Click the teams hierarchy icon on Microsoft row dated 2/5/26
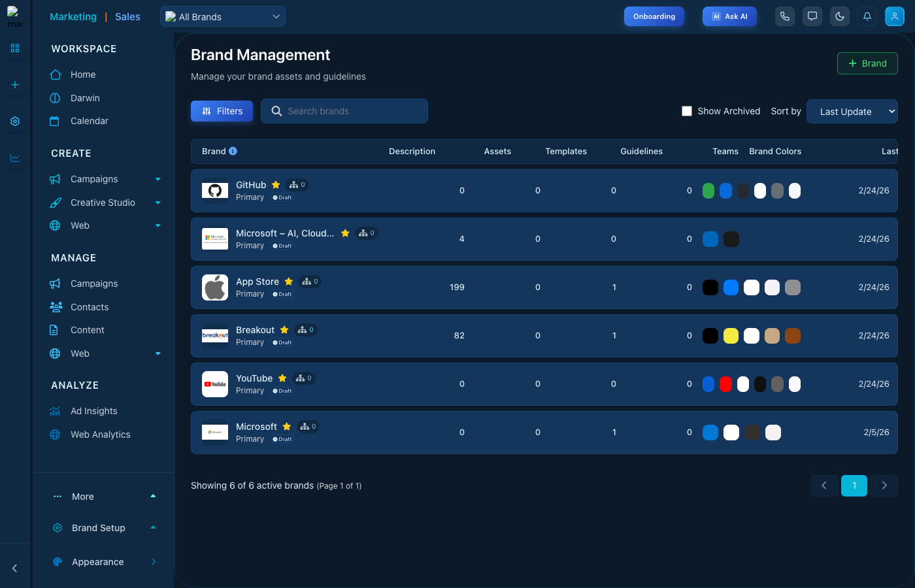915x588 pixels. click(305, 427)
